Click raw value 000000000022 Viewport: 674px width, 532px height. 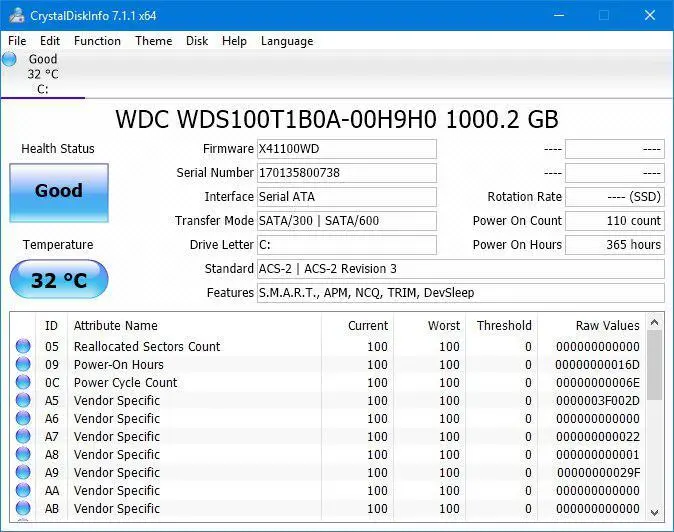pos(597,437)
